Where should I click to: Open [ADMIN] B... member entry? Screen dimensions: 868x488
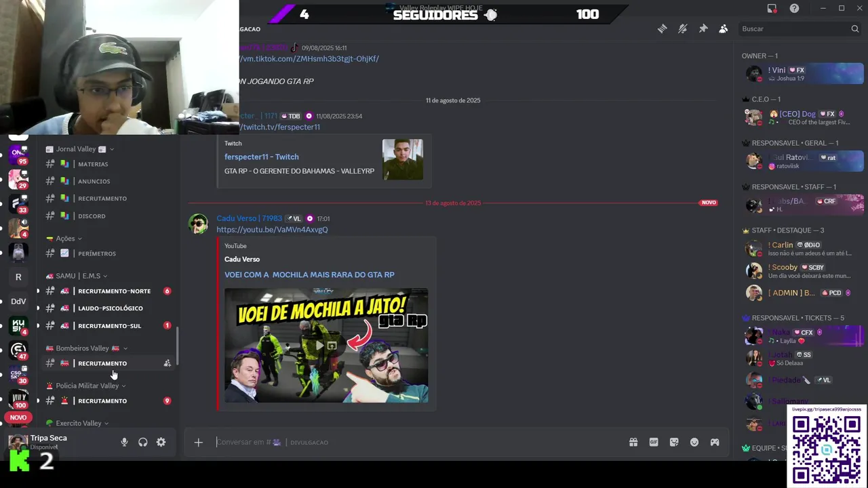pyautogui.click(x=803, y=293)
